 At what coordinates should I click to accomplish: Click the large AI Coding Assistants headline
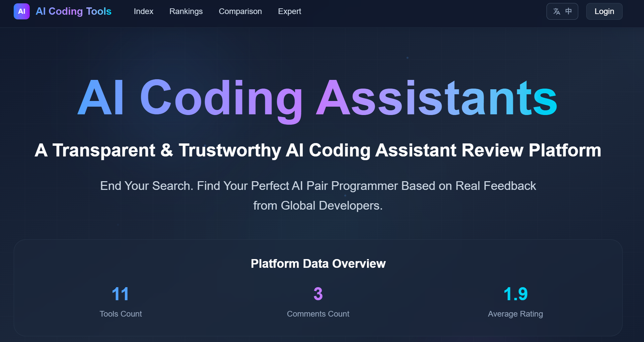(x=317, y=98)
